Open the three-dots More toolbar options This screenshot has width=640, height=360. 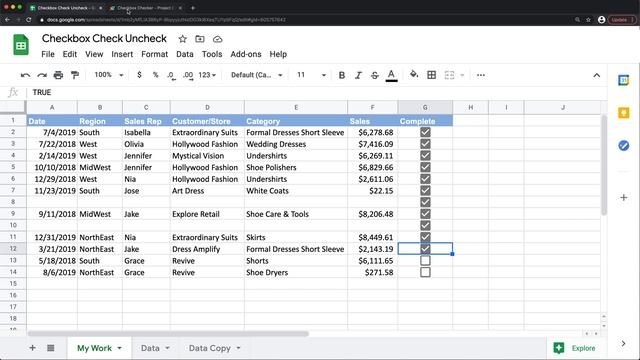click(481, 75)
